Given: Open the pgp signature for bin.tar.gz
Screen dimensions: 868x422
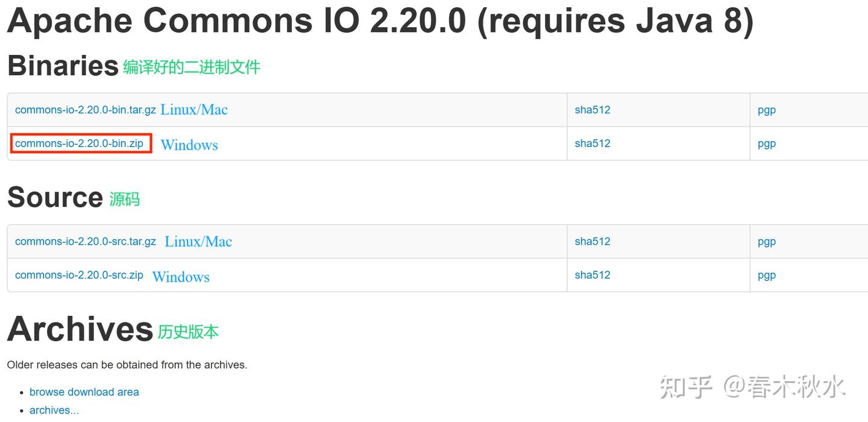Looking at the screenshot, I should (x=766, y=109).
